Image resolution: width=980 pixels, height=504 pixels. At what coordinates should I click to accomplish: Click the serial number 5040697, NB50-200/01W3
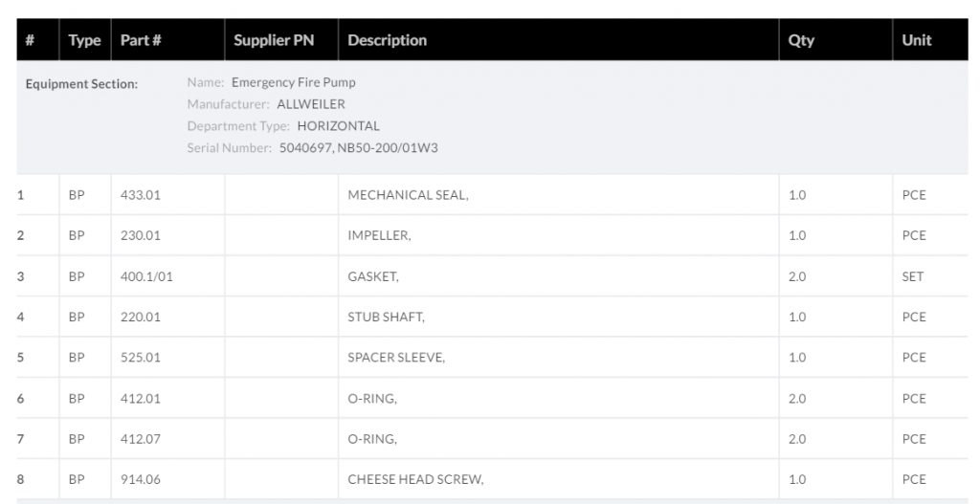[359, 148]
